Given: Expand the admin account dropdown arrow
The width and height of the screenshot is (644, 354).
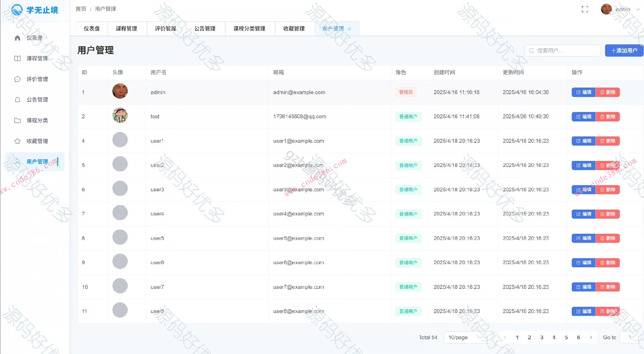Looking at the screenshot, I should pos(638,9).
